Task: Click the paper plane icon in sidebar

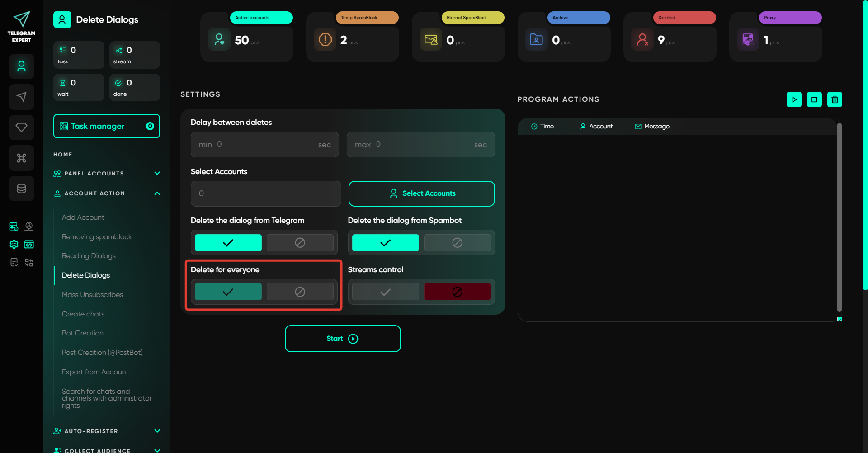Action: click(21, 97)
